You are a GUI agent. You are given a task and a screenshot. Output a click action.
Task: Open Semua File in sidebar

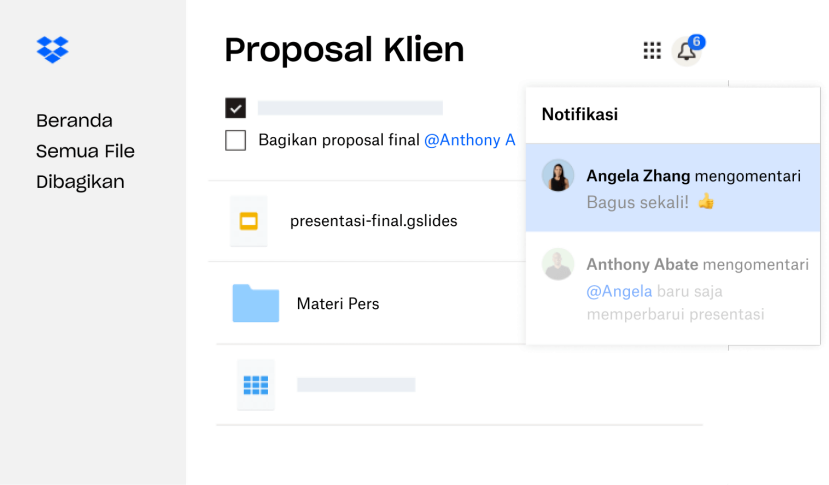pos(85,151)
